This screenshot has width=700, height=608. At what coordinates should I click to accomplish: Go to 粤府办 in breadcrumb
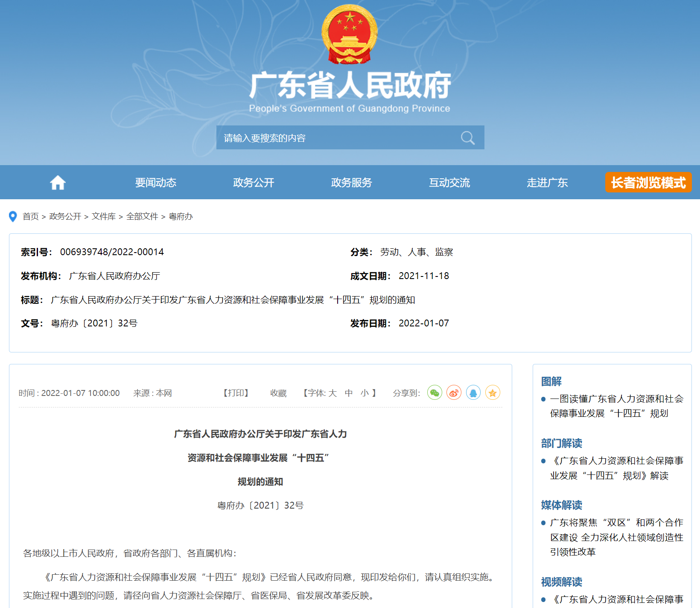click(181, 216)
